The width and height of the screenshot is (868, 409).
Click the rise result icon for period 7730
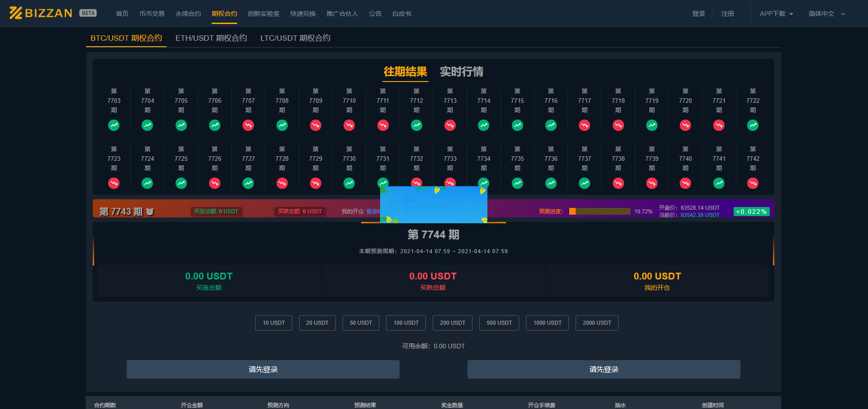click(349, 183)
